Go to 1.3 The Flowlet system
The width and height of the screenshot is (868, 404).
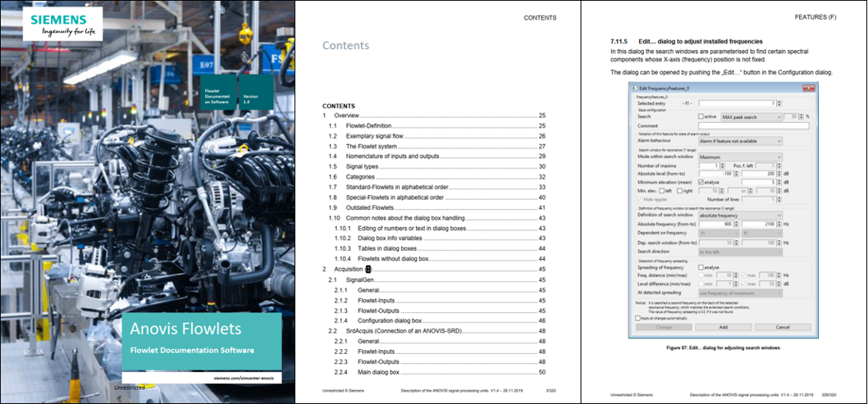pyautogui.click(x=437, y=147)
